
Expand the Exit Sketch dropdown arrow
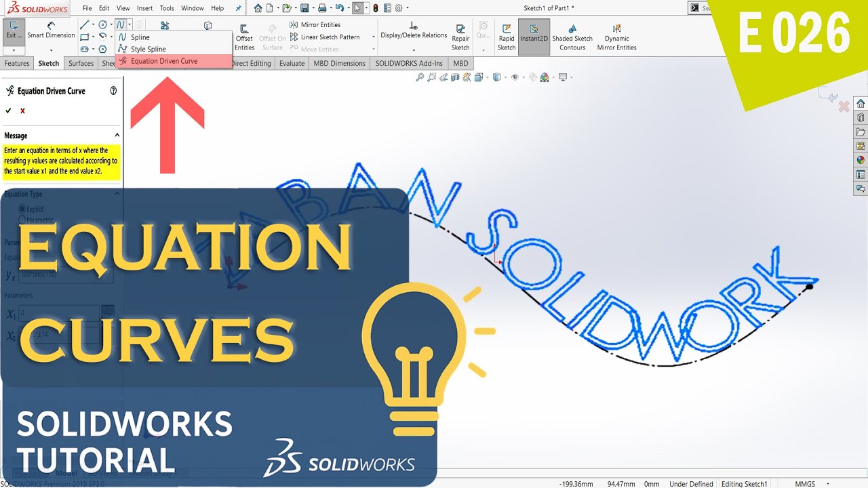click(14, 50)
